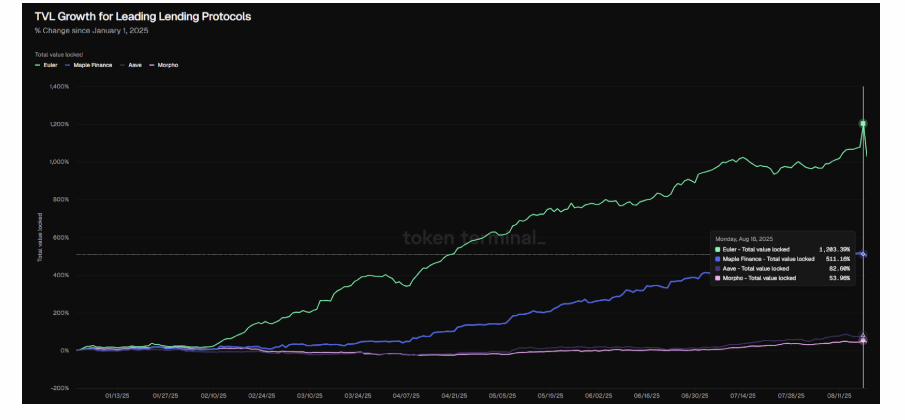Click the '04/07/25' x-axis date

coord(405,396)
